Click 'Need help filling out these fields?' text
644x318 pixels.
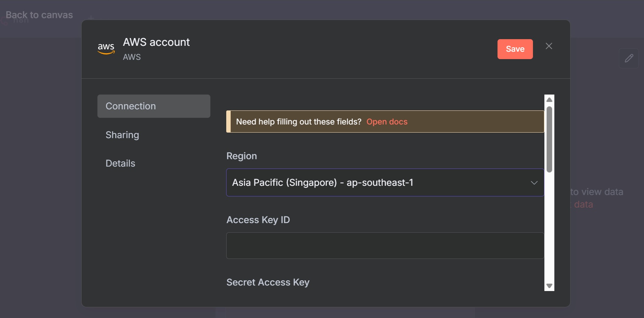click(x=299, y=122)
